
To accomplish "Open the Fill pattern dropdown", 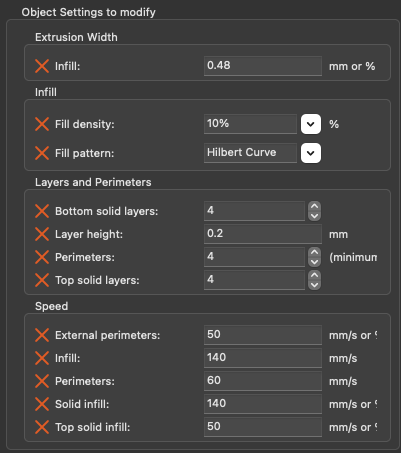I will click(x=311, y=153).
